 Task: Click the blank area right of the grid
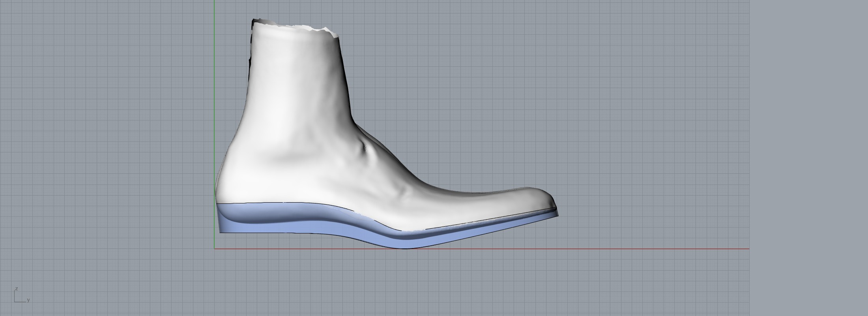click(809, 158)
